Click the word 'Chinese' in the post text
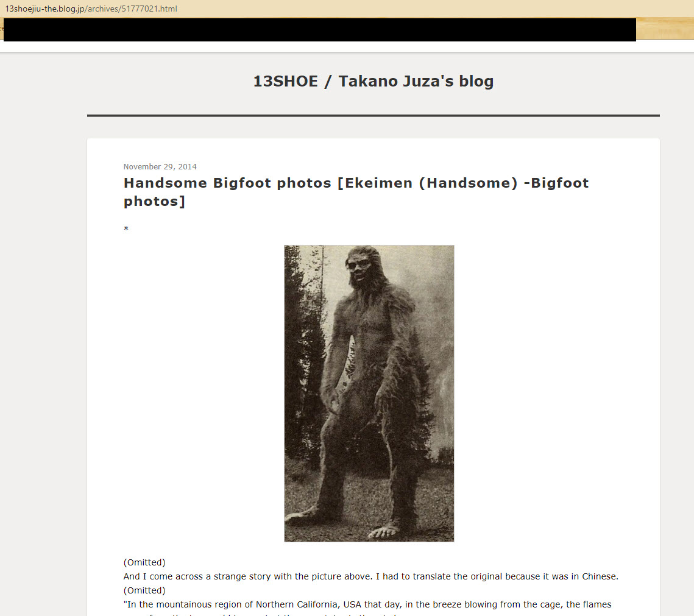This screenshot has height=616, width=694. pyautogui.click(x=601, y=576)
